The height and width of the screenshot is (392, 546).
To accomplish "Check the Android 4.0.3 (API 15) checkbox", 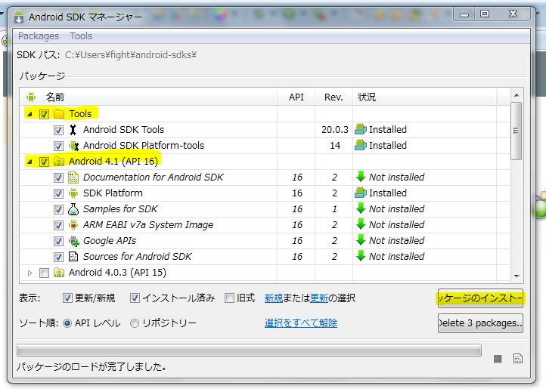I will (x=44, y=273).
